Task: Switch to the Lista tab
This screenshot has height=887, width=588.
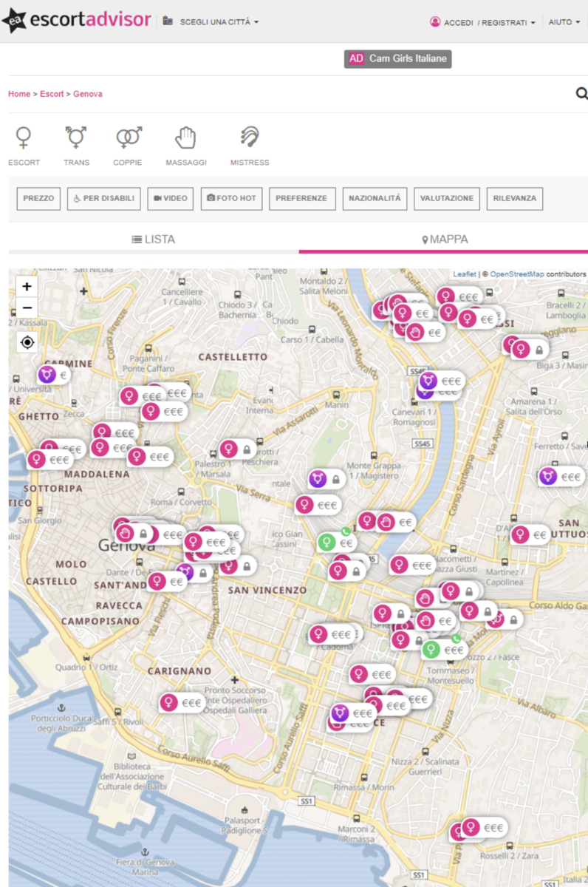Action: pos(154,239)
